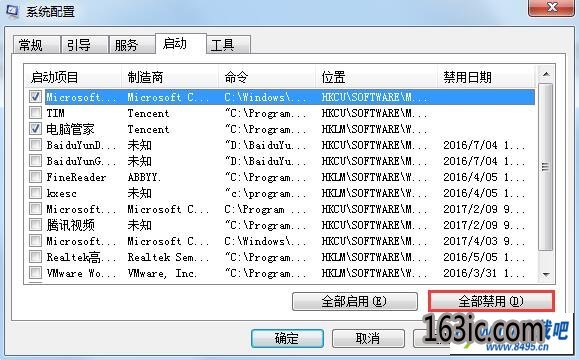Confirm with the 确定 button
The width and height of the screenshot is (579, 360).
pos(287,338)
